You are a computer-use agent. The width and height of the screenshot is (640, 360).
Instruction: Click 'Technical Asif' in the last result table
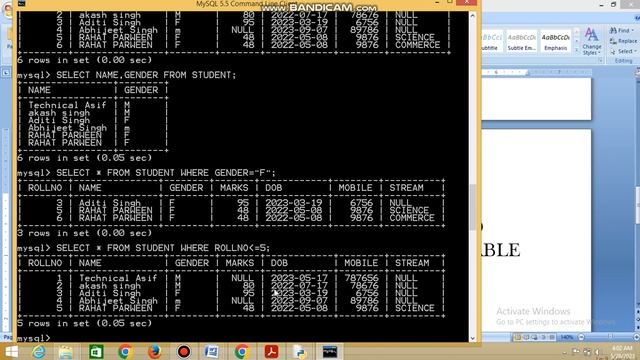pos(118,278)
